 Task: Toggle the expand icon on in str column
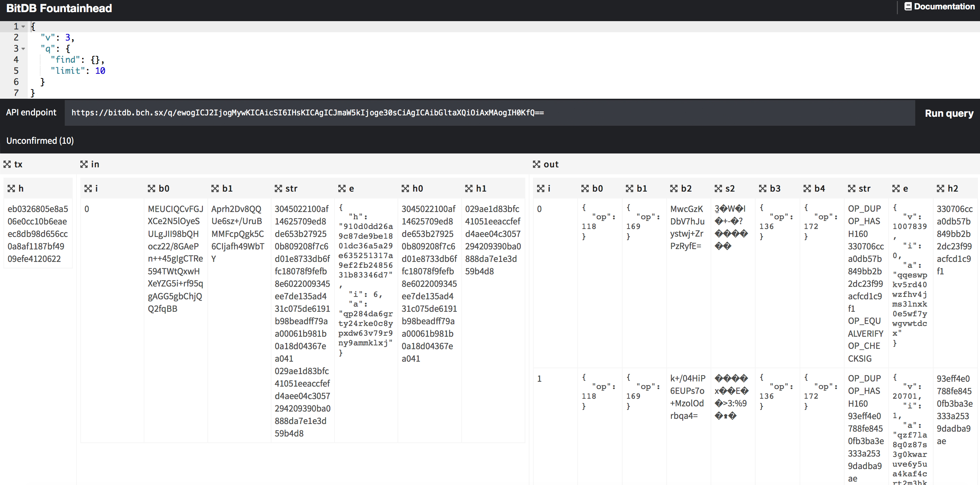[278, 188]
